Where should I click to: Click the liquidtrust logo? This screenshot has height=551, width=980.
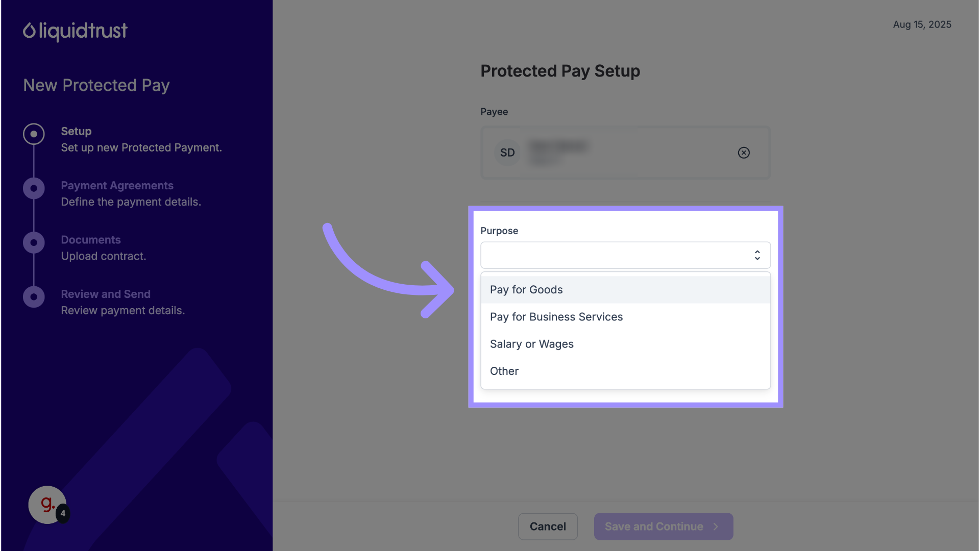[x=75, y=31]
